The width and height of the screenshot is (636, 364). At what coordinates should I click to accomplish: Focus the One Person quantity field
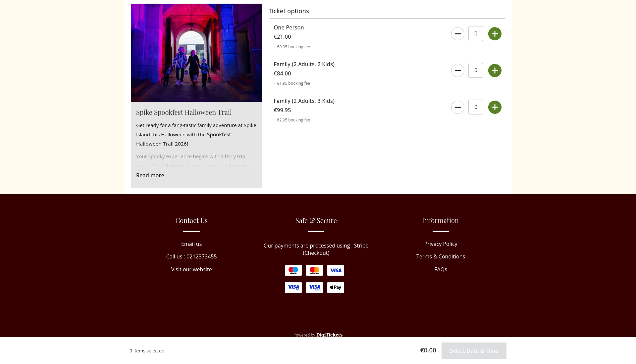[x=476, y=34]
